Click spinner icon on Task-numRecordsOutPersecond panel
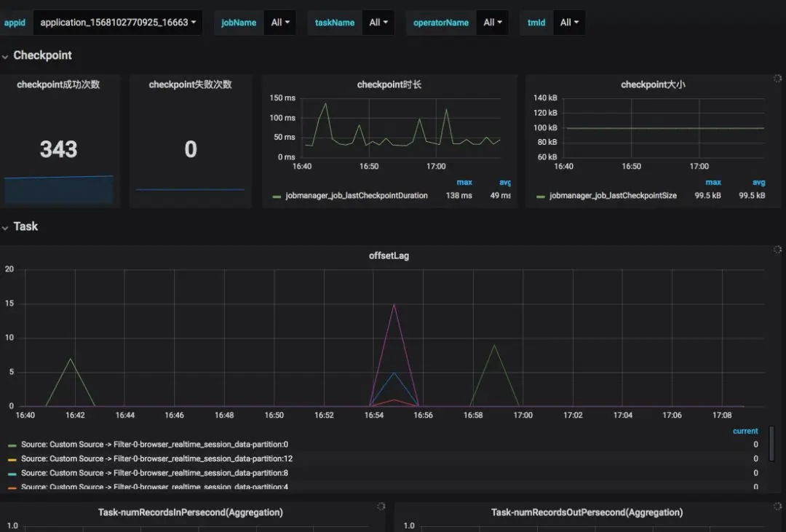The height and width of the screenshot is (532, 786). [x=777, y=507]
